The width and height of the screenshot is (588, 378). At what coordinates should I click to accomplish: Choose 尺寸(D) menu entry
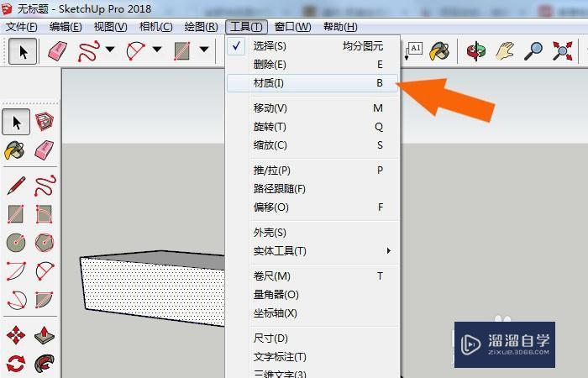point(312,339)
